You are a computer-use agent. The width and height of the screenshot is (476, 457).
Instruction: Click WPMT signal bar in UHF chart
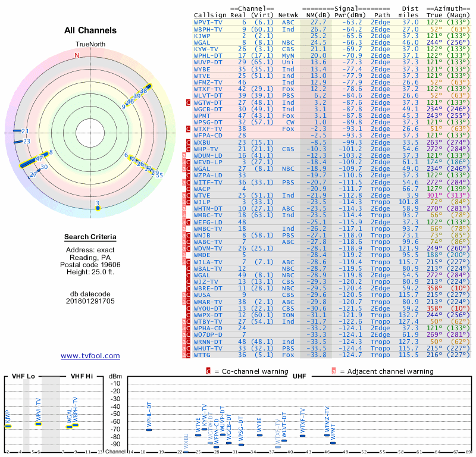[x=333, y=443]
